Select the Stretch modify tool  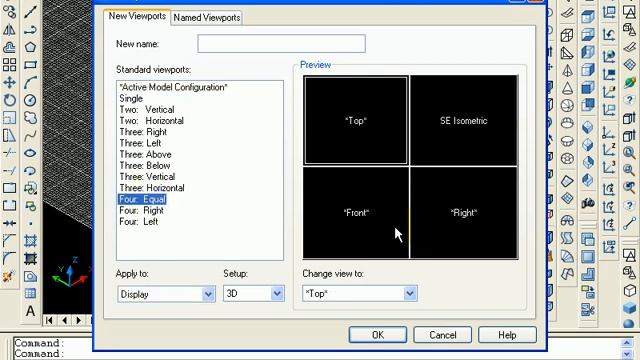(9, 136)
